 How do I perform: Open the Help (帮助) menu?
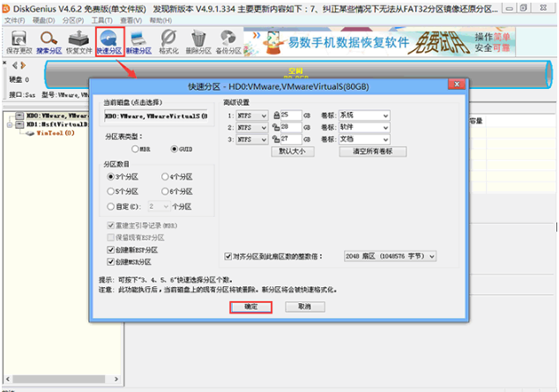pyautogui.click(x=160, y=20)
